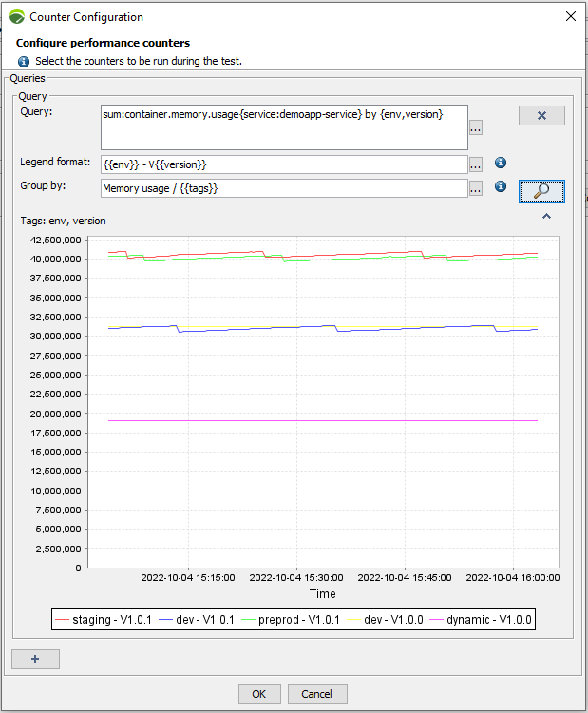Viewport: 588px width, 713px height.
Task: Remove the query with the X button
Action: point(541,116)
